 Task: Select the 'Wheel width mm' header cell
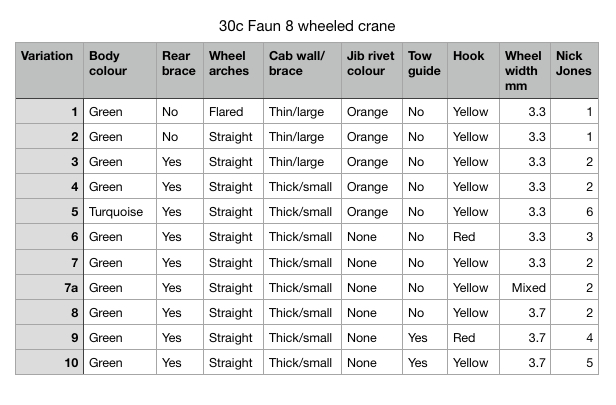525,70
